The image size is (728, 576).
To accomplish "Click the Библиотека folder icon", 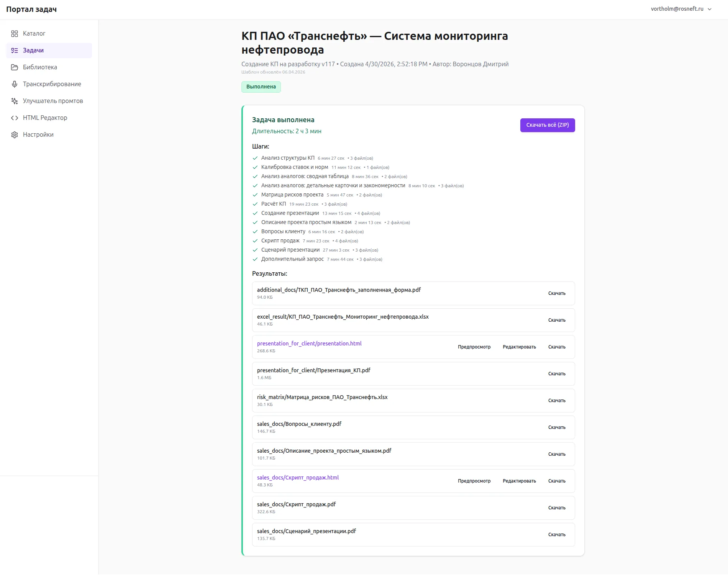I will coord(15,67).
